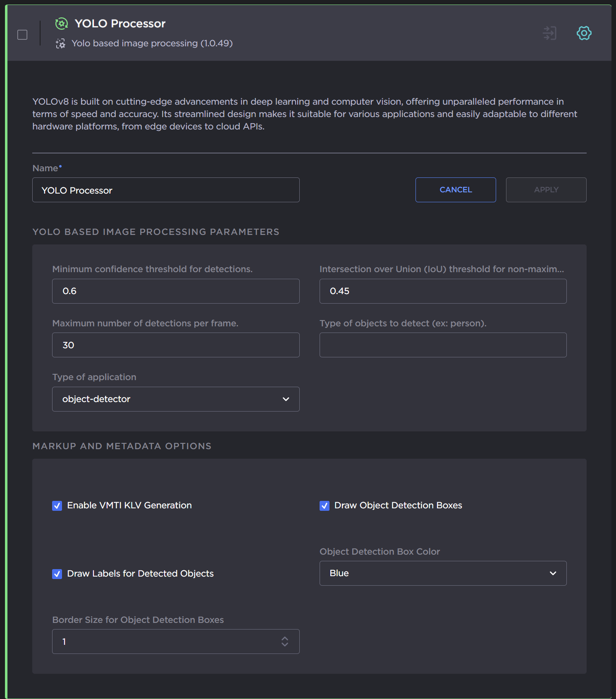Expand the Object Detection Box Color dropdown
Viewport: 616px width, 699px height.
click(x=442, y=573)
